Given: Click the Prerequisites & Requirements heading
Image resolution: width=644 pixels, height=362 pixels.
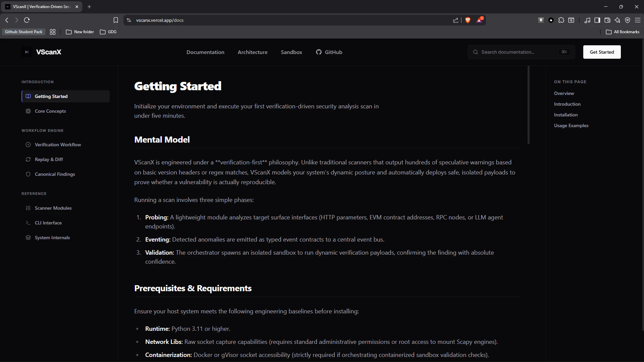Looking at the screenshot, I should [x=193, y=288].
